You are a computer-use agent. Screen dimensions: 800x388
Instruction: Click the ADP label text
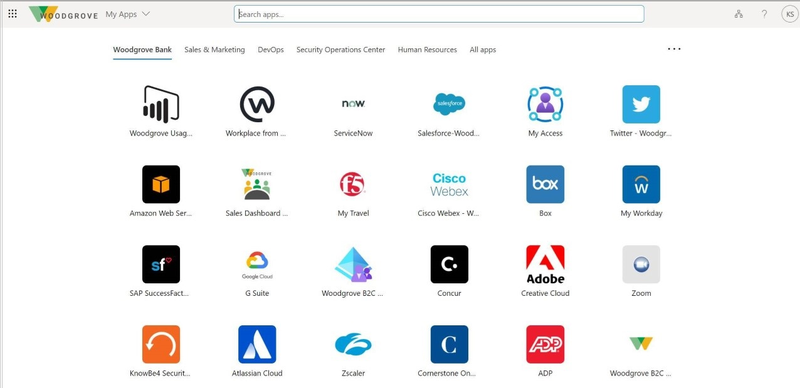click(x=545, y=373)
